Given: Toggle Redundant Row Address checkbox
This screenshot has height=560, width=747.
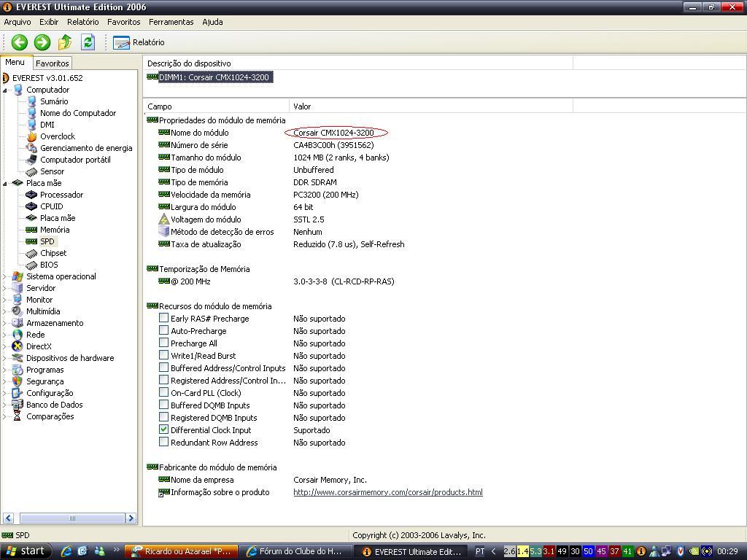Looking at the screenshot, I should (x=163, y=441).
